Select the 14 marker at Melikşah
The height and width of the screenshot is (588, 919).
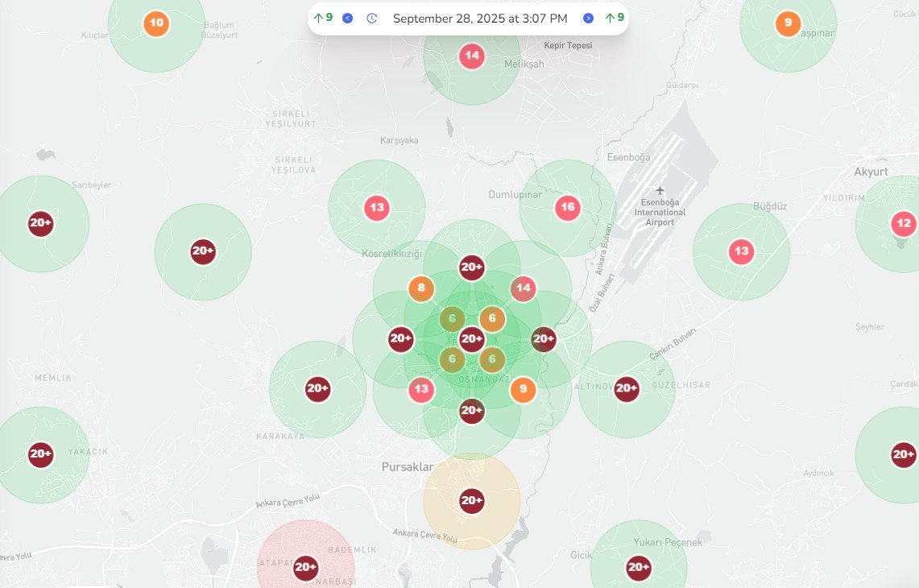click(471, 56)
